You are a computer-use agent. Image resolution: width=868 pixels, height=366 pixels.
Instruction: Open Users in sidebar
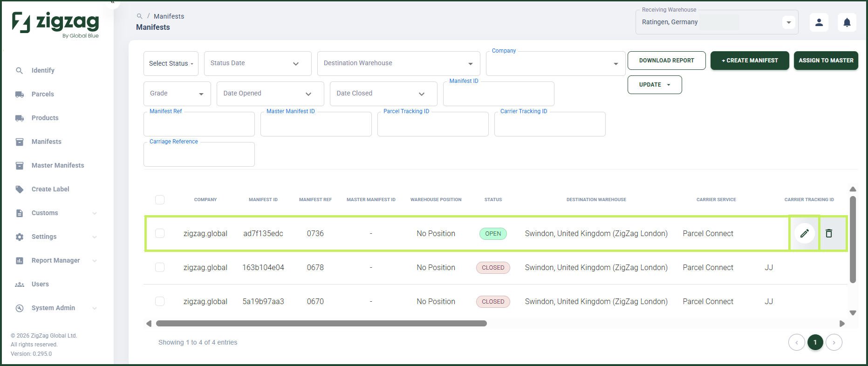pyautogui.click(x=40, y=284)
